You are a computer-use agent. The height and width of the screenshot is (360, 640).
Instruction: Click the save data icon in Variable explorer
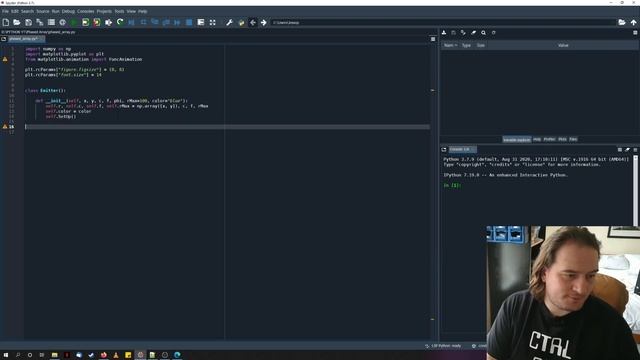click(453, 33)
